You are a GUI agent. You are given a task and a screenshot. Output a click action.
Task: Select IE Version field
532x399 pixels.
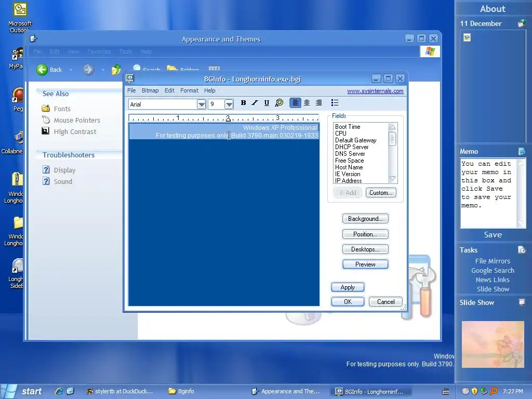(348, 174)
